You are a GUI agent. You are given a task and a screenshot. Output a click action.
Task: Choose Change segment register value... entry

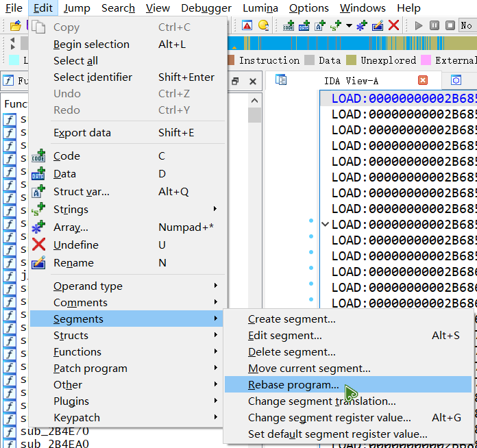(x=348, y=418)
